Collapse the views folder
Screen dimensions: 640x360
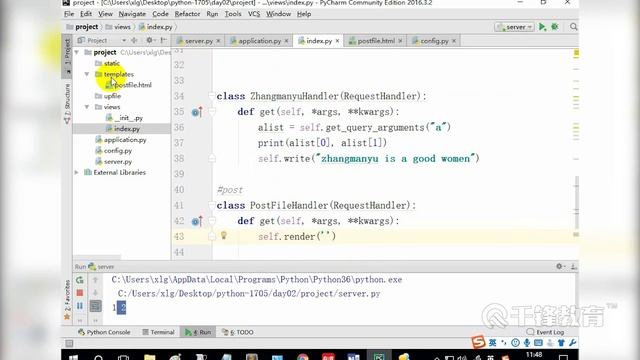pos(87,107)
